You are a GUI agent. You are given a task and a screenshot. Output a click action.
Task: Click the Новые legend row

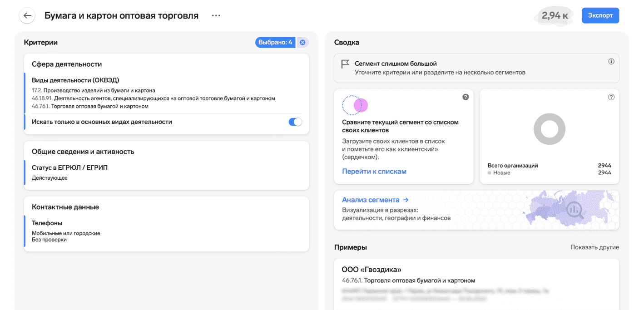(x=550, y=173)
